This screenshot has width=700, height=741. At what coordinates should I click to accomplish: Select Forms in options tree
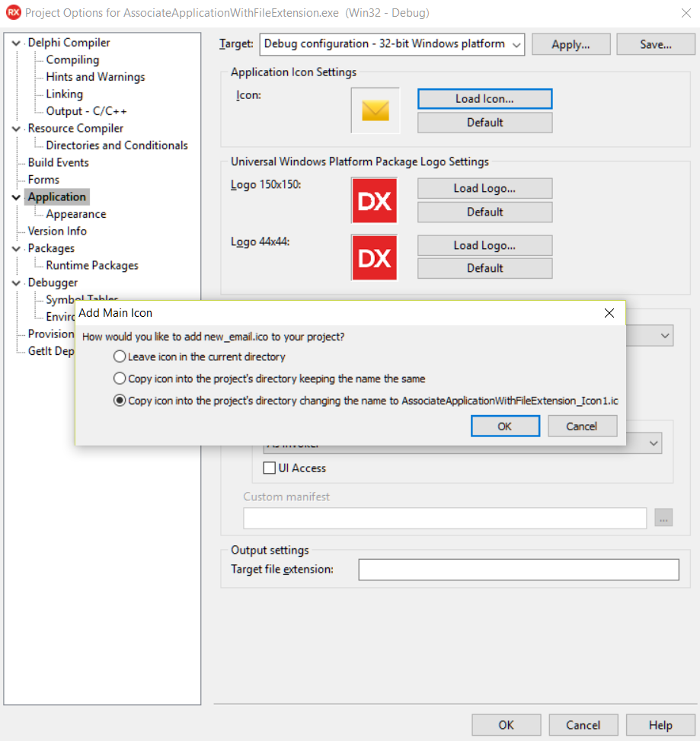point(43,180)
